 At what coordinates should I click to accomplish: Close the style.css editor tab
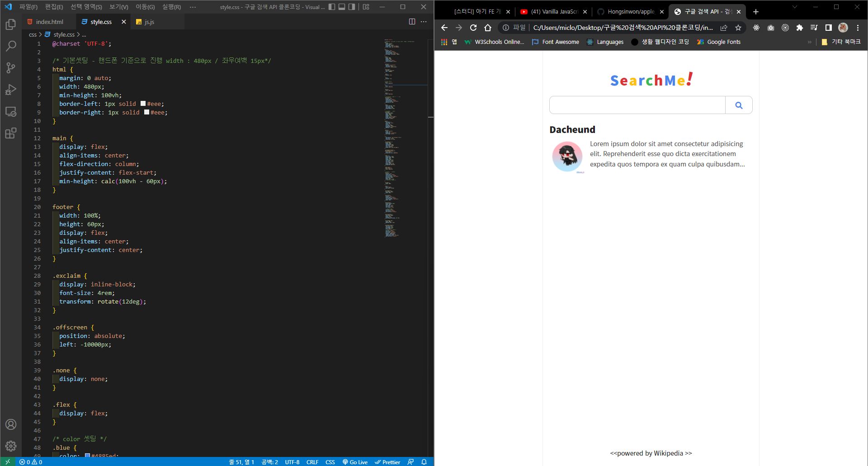[x=124, y=22]
